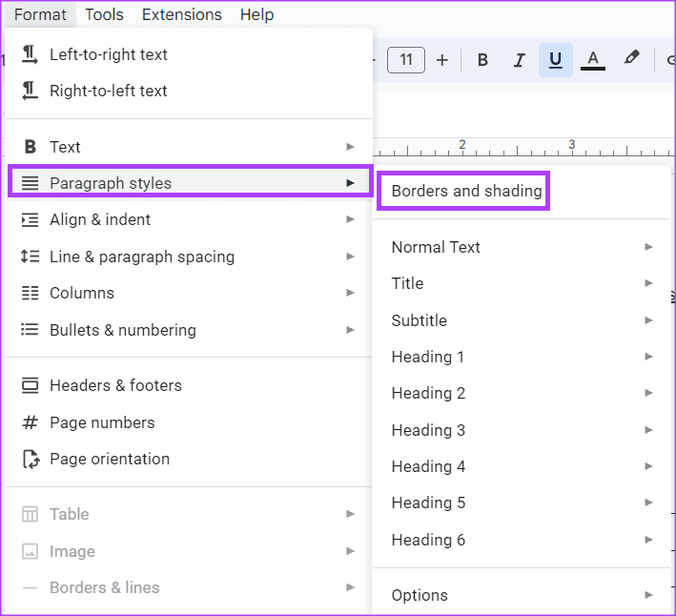Viewport: 676px width, 616px height.
Task: Open the Heading 5 submenu
Action: (x=522, y=503)
